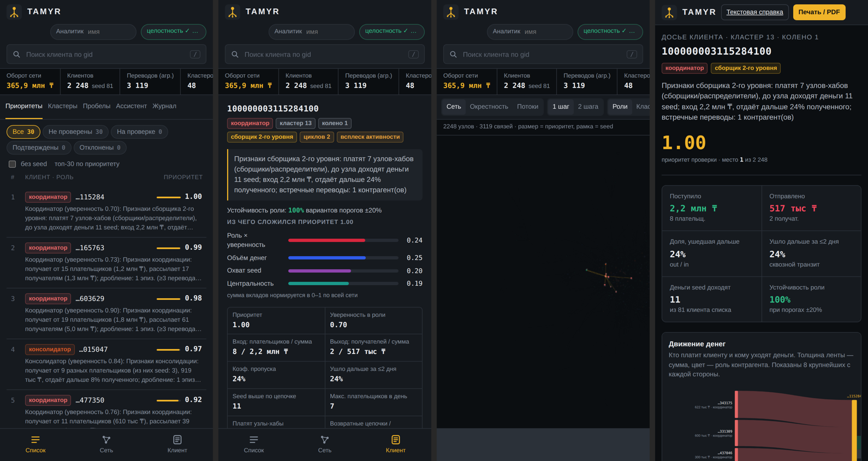Open Клиент bottom nav in first panel
Screen dimensions: 868x461
coord(177,445)
